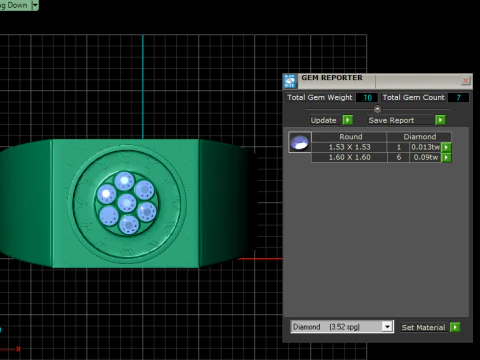Viewport: 480px width, 360px height.
Task: Click the green arrow beside Set Material
Action: (455, 327)
